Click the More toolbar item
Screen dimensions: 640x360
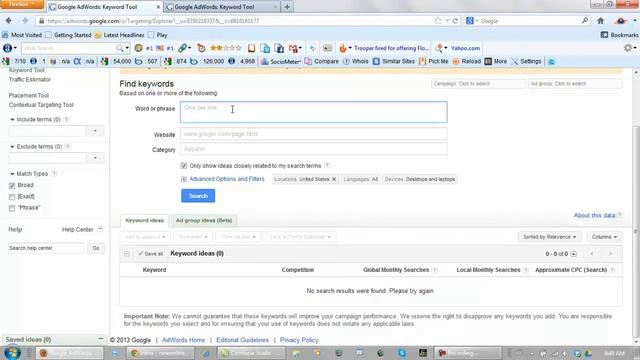pyautogui.click(x=496, y=62)
